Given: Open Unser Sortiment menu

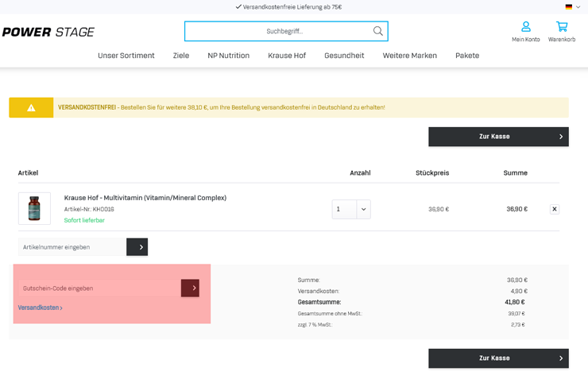Looking at the screenshot, I should tap(126, 56).
